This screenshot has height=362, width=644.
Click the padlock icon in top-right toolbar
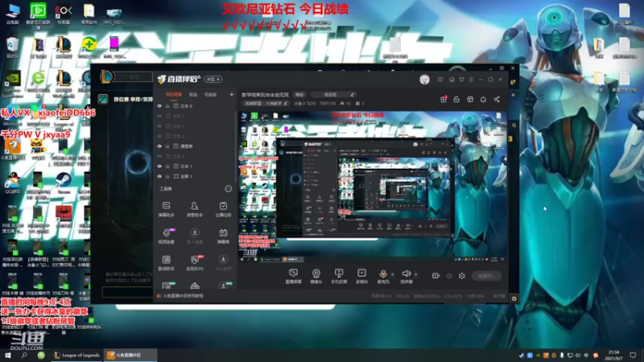(x=456, y=99)
